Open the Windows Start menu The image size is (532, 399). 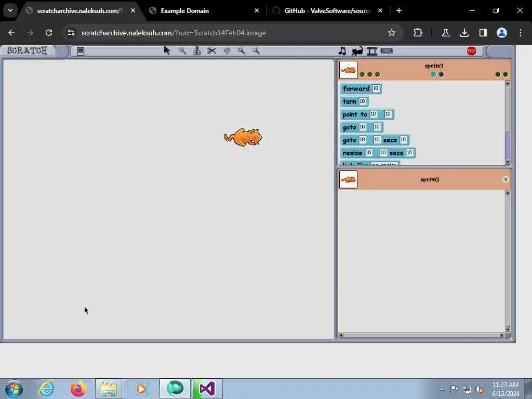[14, 389]
